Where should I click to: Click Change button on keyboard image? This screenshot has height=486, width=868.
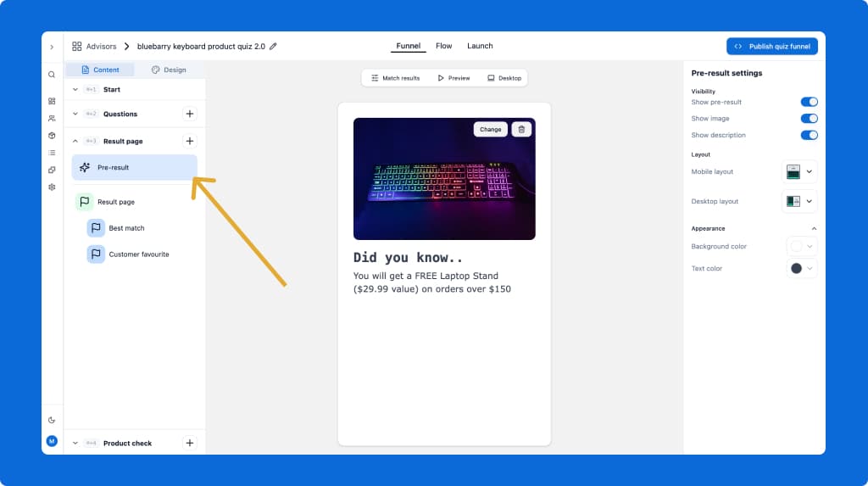490,130
